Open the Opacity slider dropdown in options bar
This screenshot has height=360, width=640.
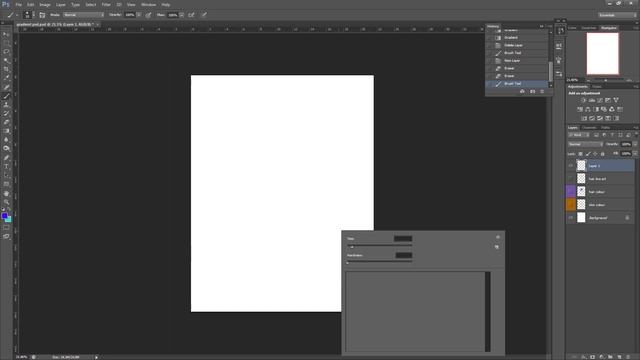click(139, 15)
